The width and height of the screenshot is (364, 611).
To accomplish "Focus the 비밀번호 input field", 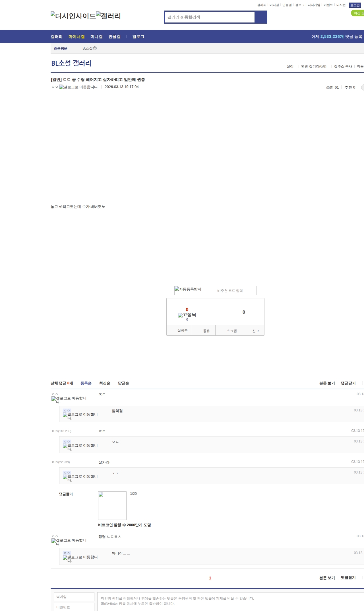I will [x=74, y=607].
